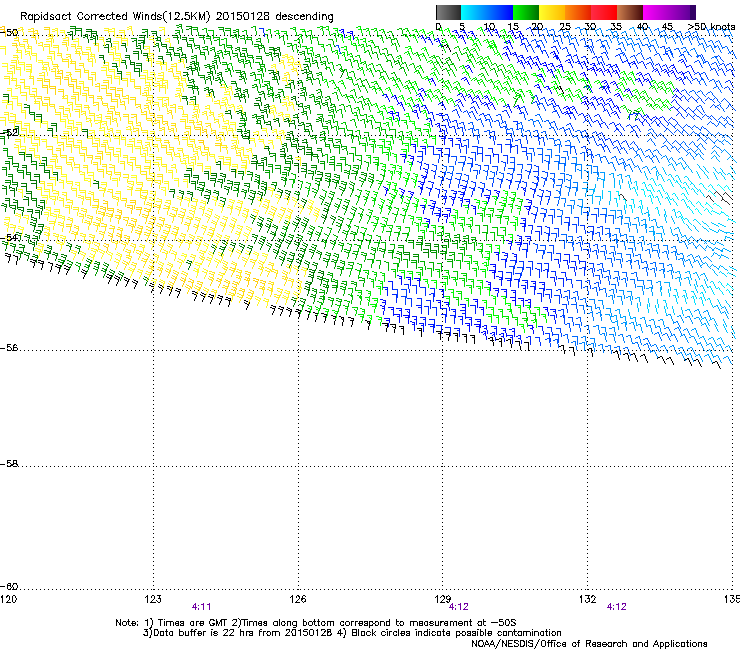
Task: Click the orange 25-30 knots color band
Action: click(x=578, y=12)
